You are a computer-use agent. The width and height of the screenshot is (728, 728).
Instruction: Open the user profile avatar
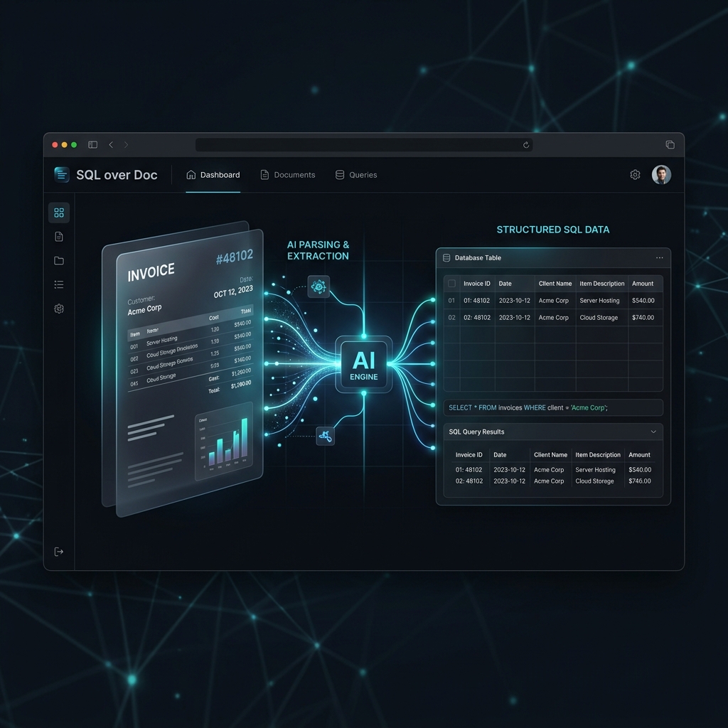coord(661,175)
